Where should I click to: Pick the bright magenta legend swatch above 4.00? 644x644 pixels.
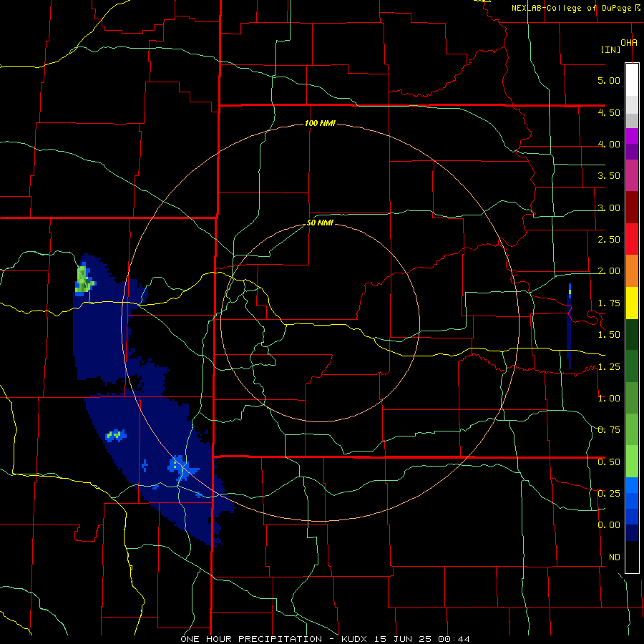point(632,136)
